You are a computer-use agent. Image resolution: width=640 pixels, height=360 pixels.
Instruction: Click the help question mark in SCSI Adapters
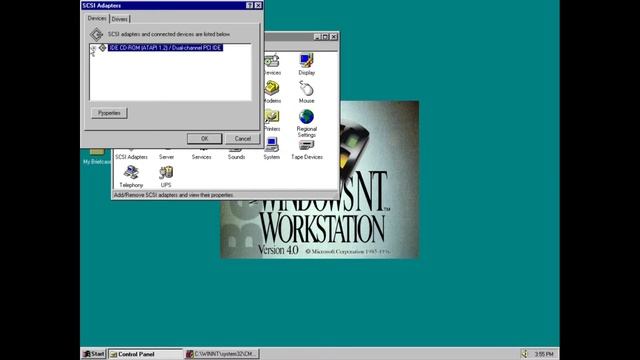click(250, 5)
